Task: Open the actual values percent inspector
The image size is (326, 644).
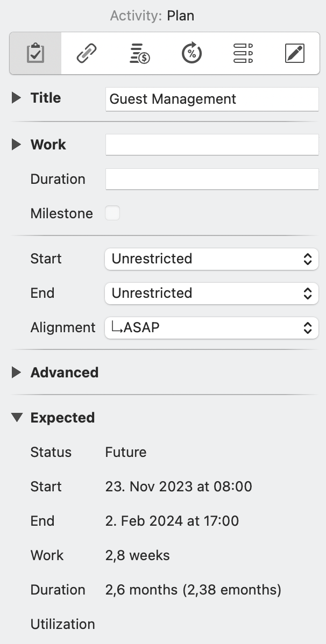Action: pos(191,53)
